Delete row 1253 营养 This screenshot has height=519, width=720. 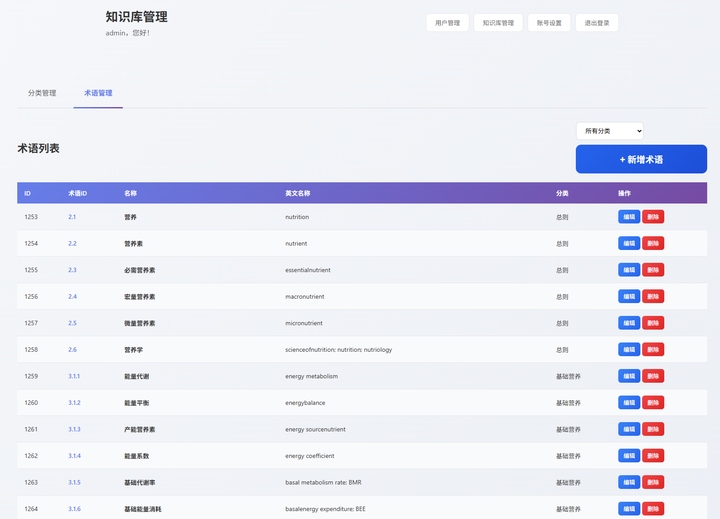pyautogui.click(x=652, y=217)
